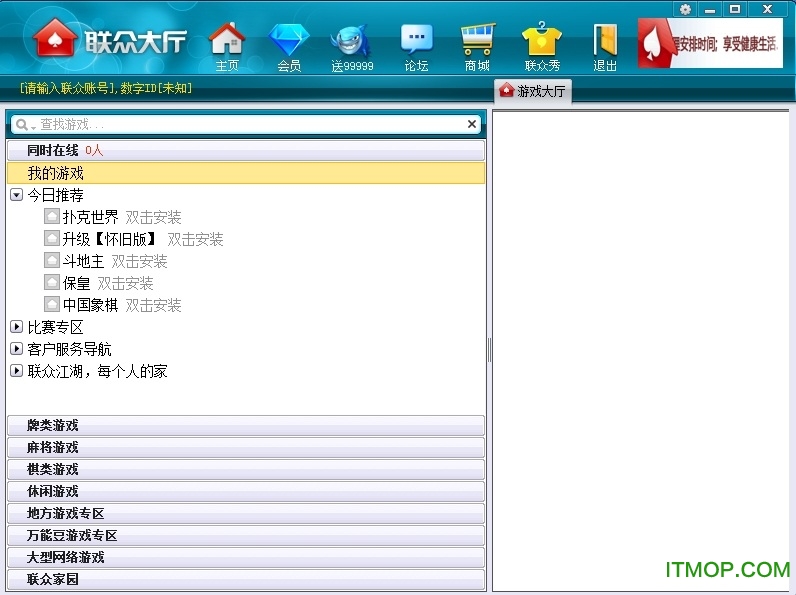Maximize the 联众大厅 window
Image resolution: width=796 pixels, height=595 pixels.
coord(735,9)
